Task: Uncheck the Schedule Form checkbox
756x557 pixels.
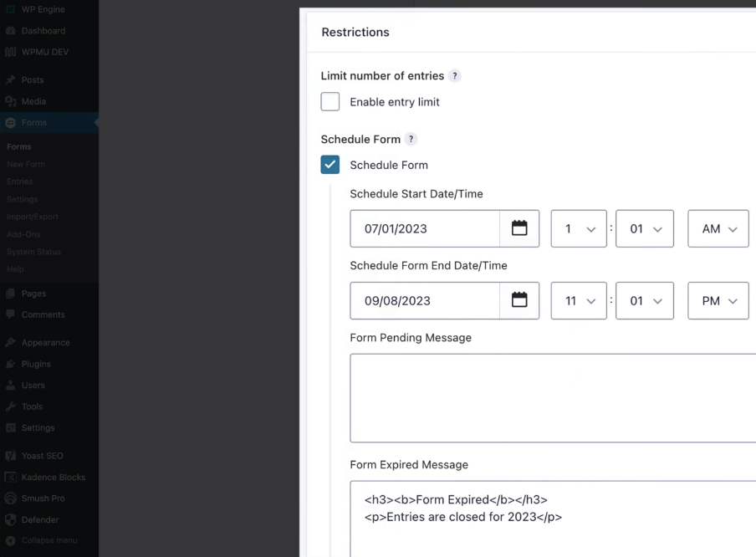Action: point(330,165)
